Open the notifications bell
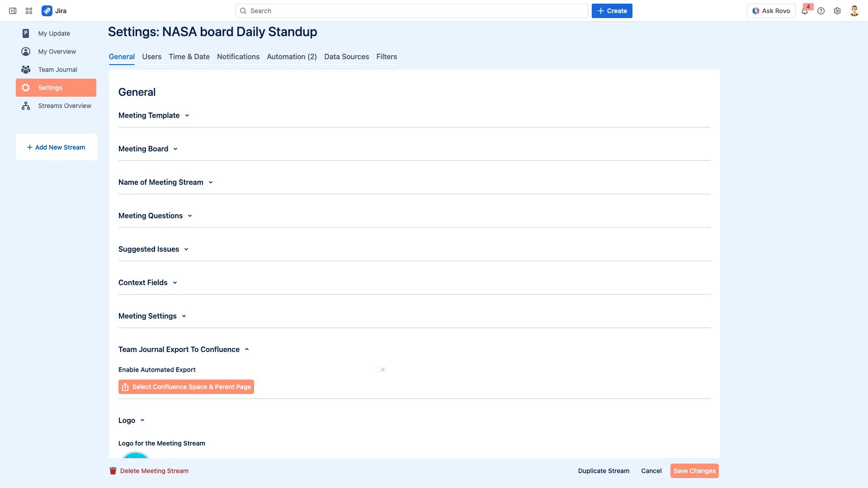 [x=805, y=11]
